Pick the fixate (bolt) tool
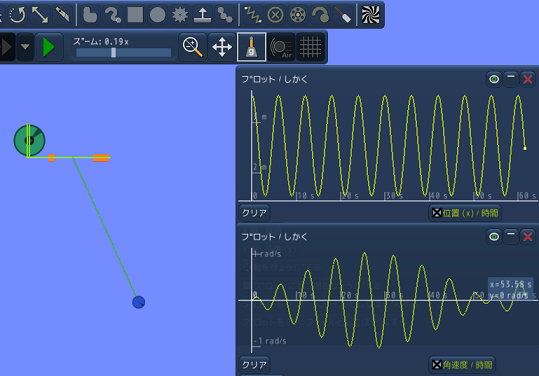This screenshot has width=539, height=376. (x=275, y=15)
